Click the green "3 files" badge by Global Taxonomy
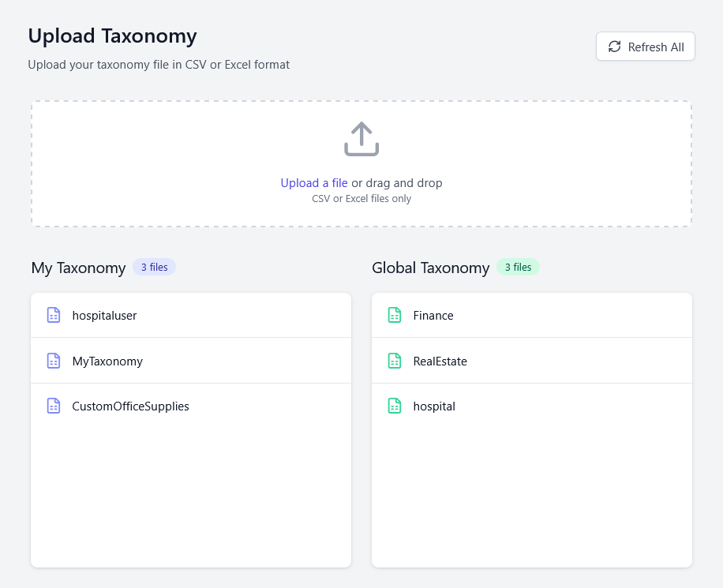Image resolution: width=723 pixels, height=588 pixels. click(x=518, y=268)
